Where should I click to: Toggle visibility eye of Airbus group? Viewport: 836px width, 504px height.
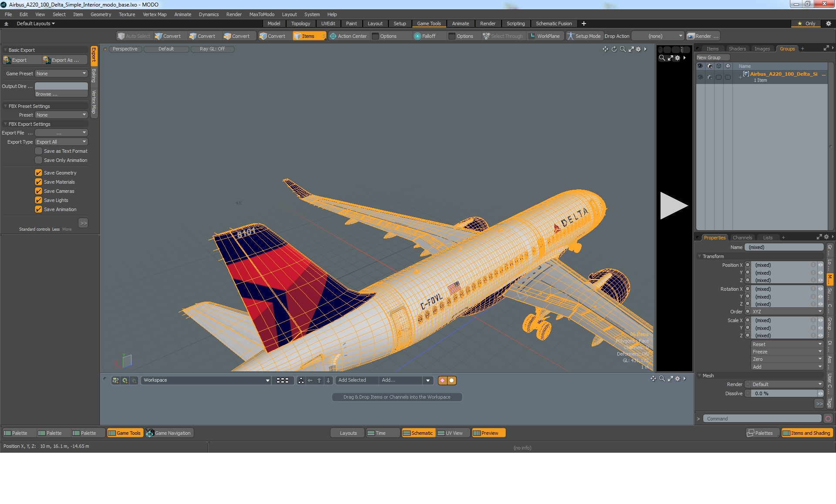click(700, 77)
